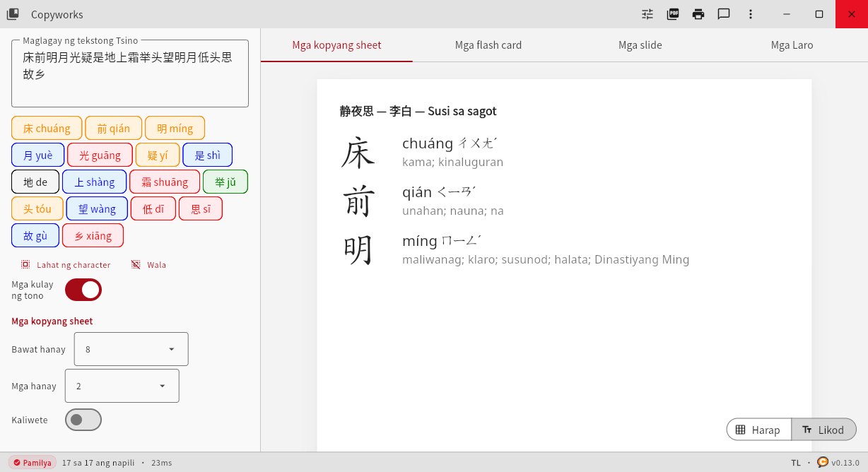Click the large 前 character on sheet

pyautogui.click(x=358, y=201)
